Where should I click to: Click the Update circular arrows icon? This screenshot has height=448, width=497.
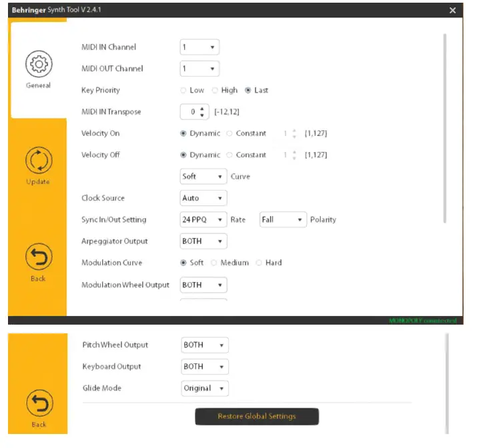coord(39,160)
